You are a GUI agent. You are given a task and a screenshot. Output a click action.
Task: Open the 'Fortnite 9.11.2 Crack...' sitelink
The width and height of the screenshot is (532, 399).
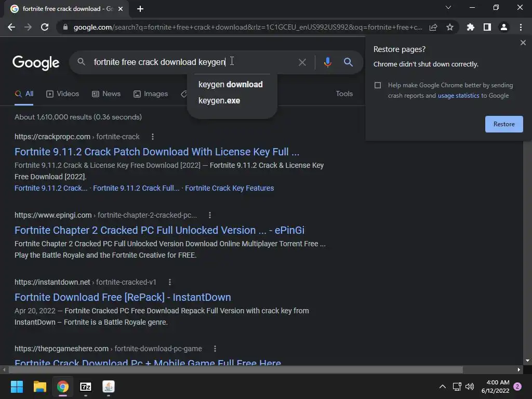[51, 188]
